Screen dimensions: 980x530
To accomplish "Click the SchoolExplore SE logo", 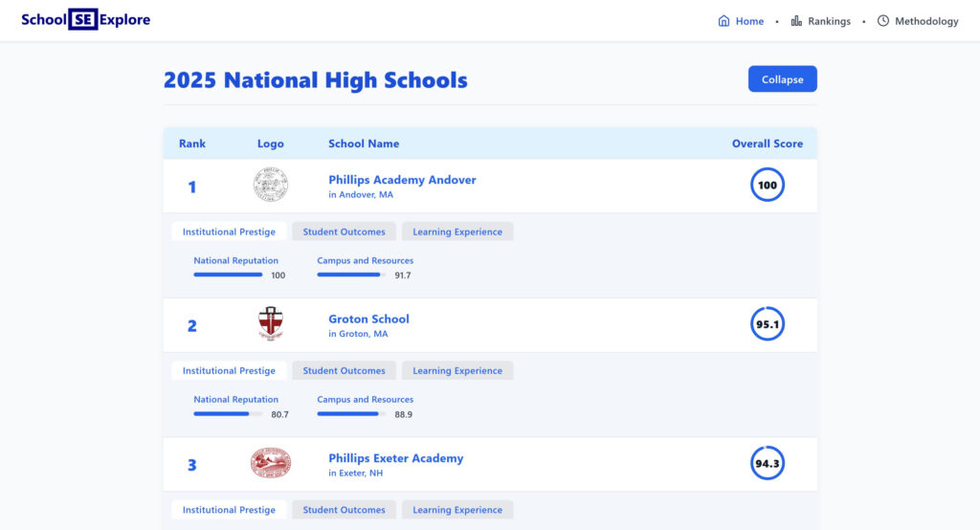I will click(x=83, y=20).
